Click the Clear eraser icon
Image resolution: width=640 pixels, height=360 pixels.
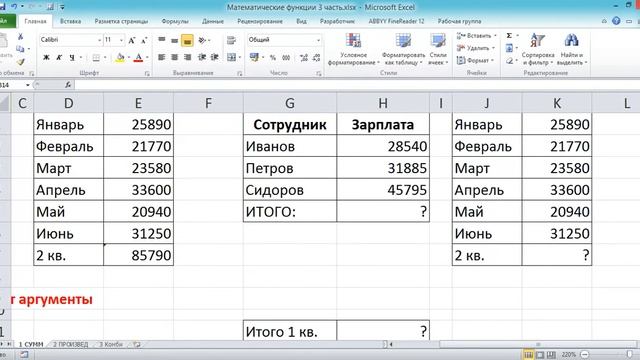(509, 61)
